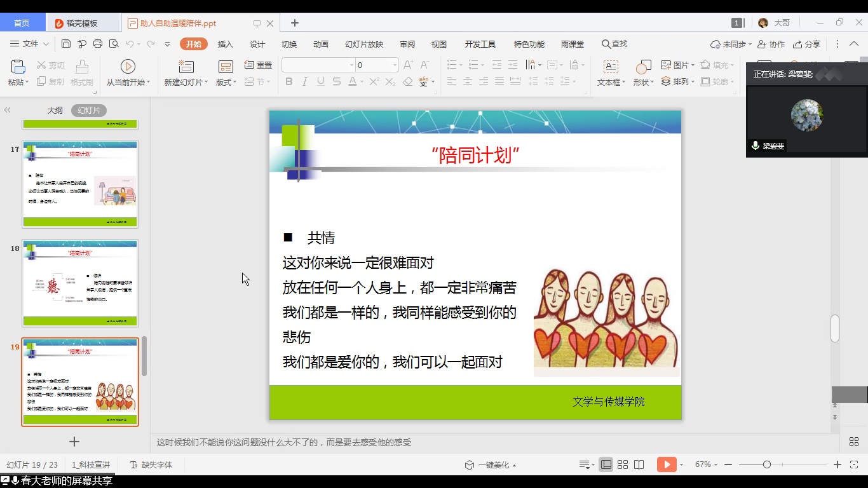Click the Print icon in quick access toolbar
Screen dimensions: 868x488
98,44
